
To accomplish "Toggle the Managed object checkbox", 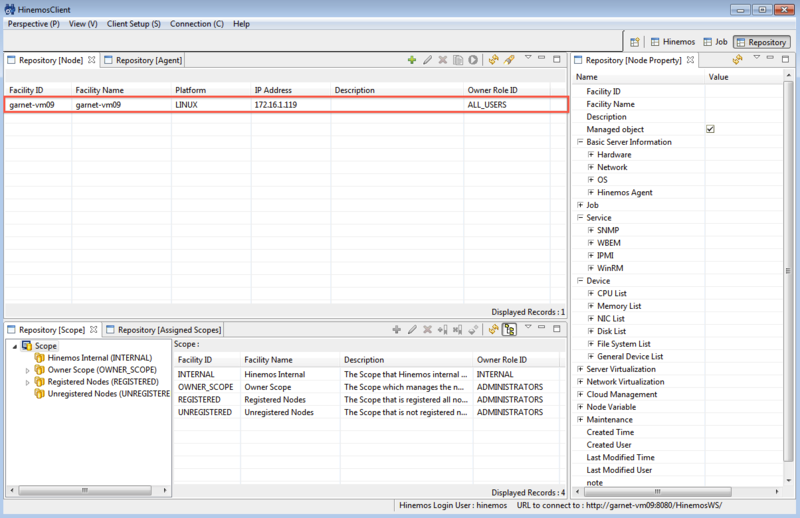I will click(x=710, y=129).
